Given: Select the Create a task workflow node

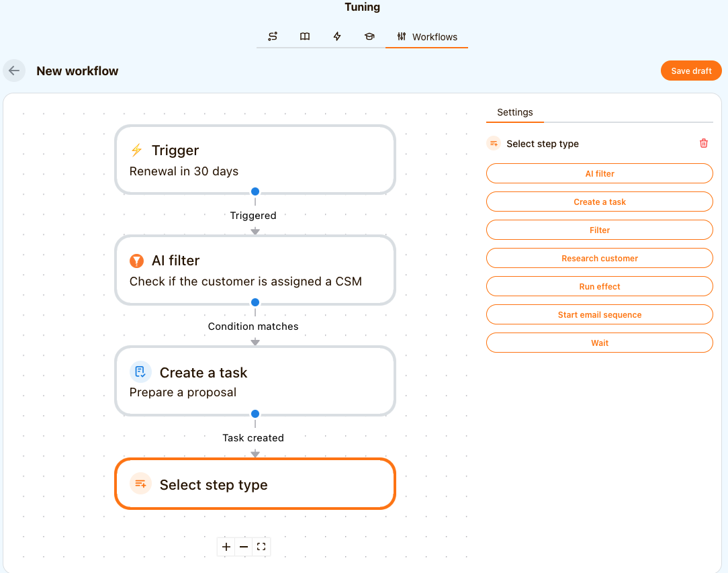Looking at the screenshot, I should pyautogui.click(x=255, y=381).
